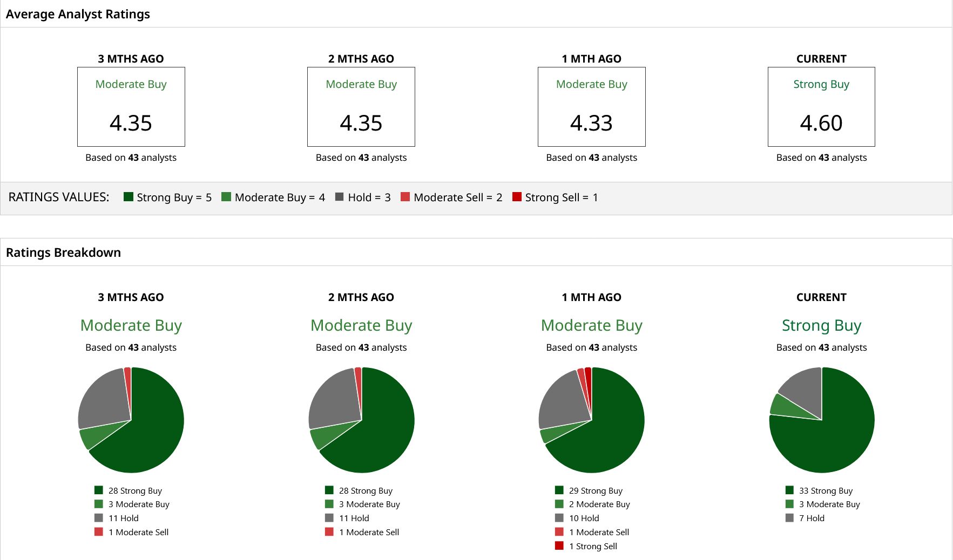Click the Moderate Buy swatch in ratings values legend
This screenshot has height=560, width=953.
pos(226,197)
